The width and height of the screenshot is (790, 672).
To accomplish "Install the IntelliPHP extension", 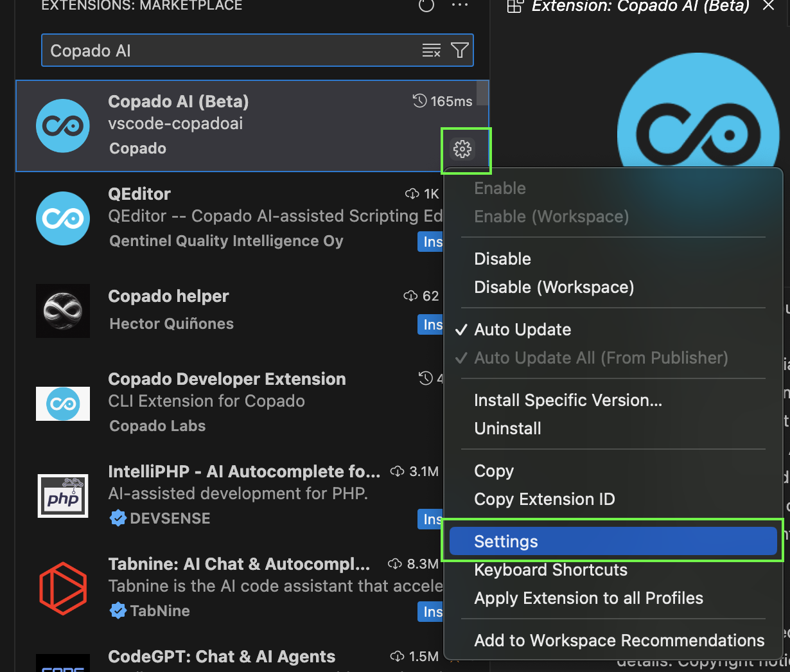I will coord(430,519).
